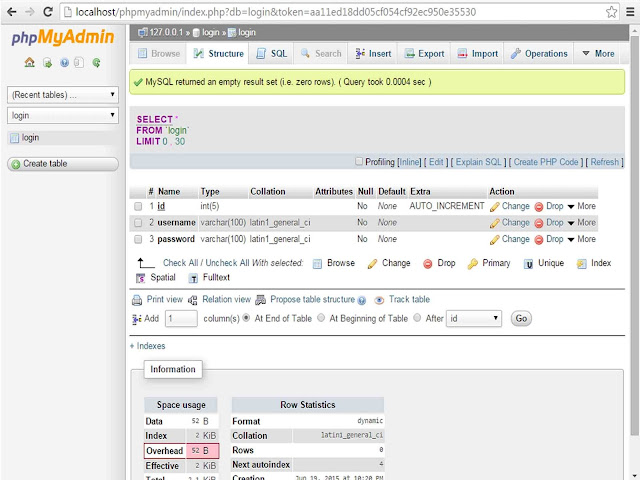Click the Propose table structure link

coord(312,300)
